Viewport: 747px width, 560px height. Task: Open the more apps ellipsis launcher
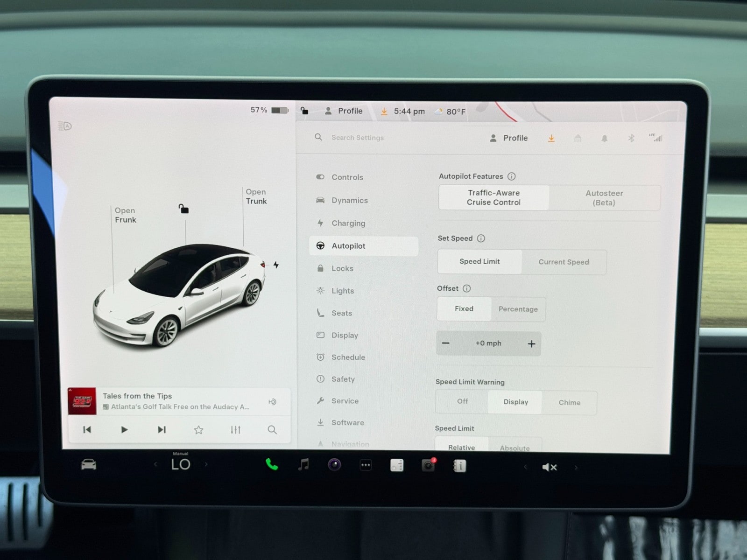click(x=366, y=465)
